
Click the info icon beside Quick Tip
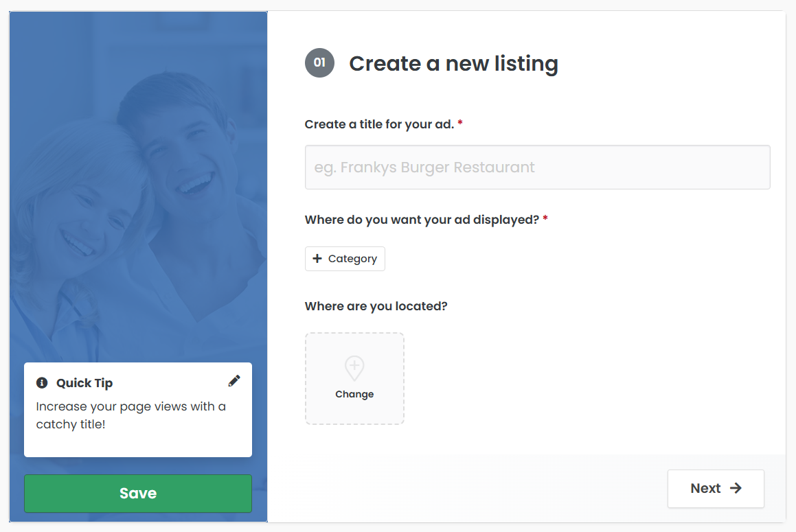pos(42,383)
